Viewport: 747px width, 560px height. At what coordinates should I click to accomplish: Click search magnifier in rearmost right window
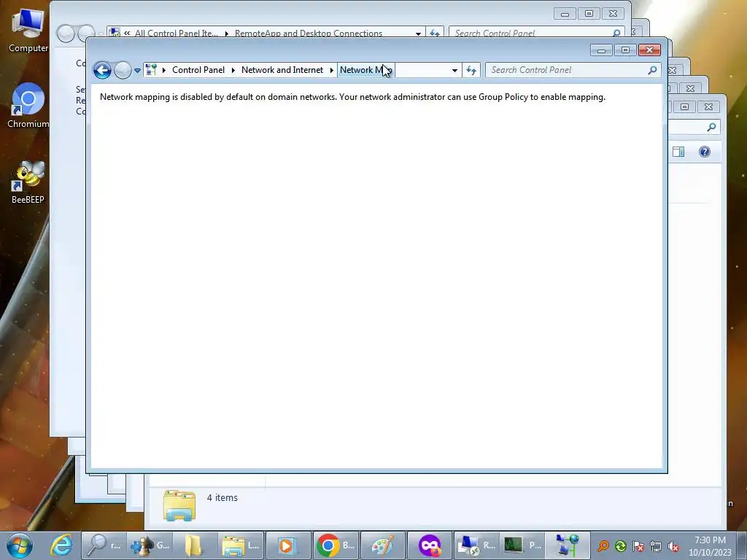[x=711, y=127]
